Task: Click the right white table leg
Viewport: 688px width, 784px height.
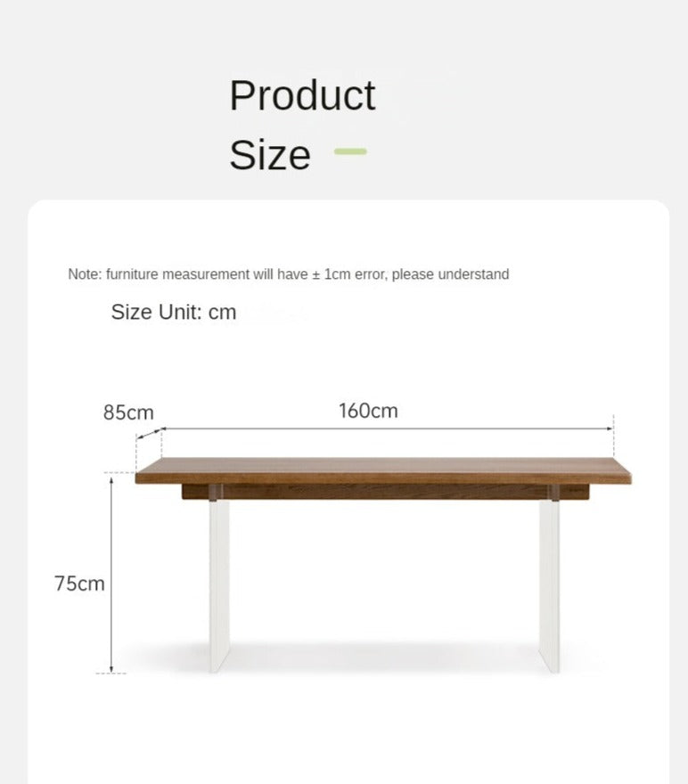Action: pos(549,584)
